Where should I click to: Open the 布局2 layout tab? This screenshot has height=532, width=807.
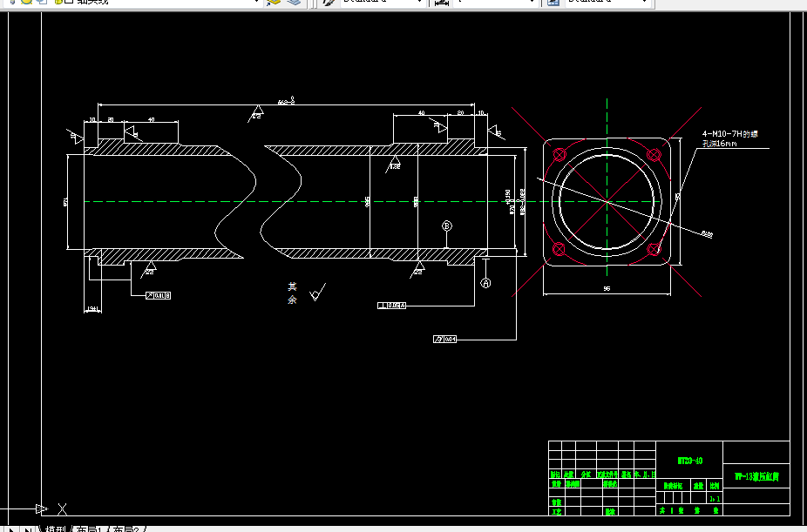(126, 529)
